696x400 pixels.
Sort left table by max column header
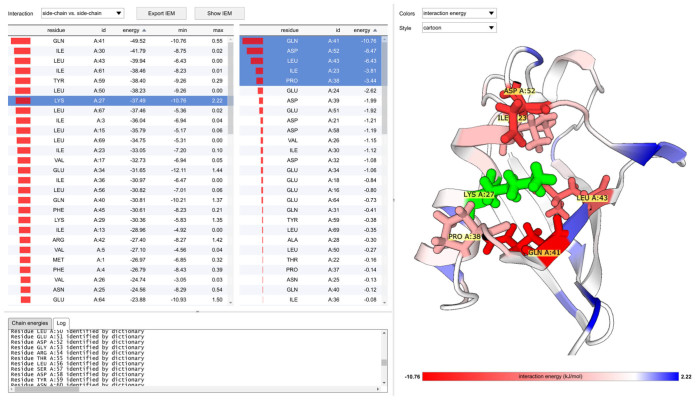pos(216,32)
